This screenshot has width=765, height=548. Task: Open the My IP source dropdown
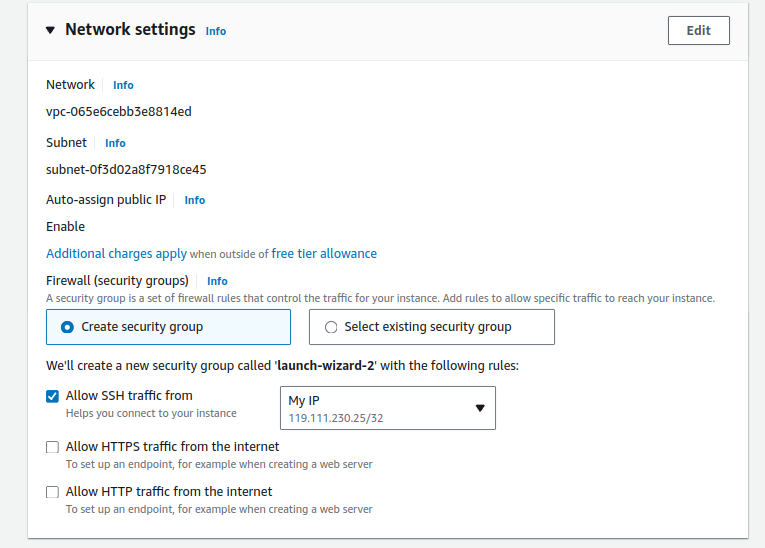pos(387,408)
